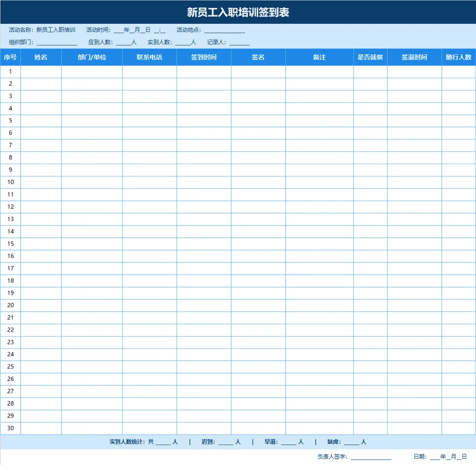
Task: Click row number 21 cell
Action: [10, 318]
